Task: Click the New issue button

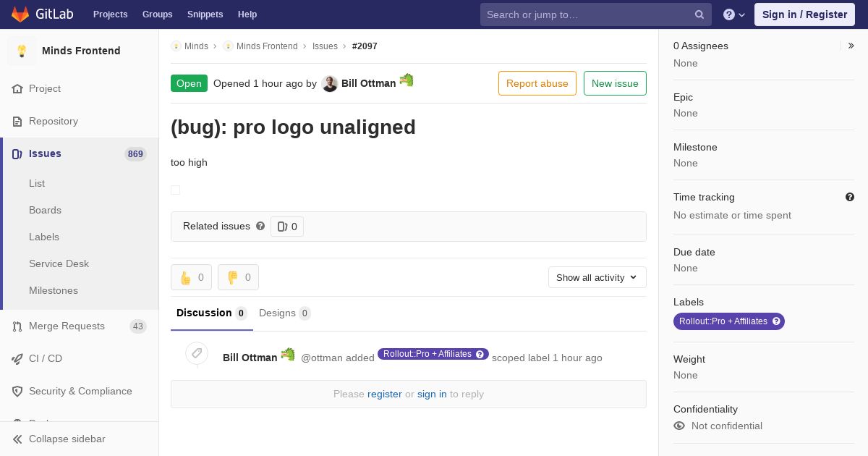Action: tap(615, 83)
